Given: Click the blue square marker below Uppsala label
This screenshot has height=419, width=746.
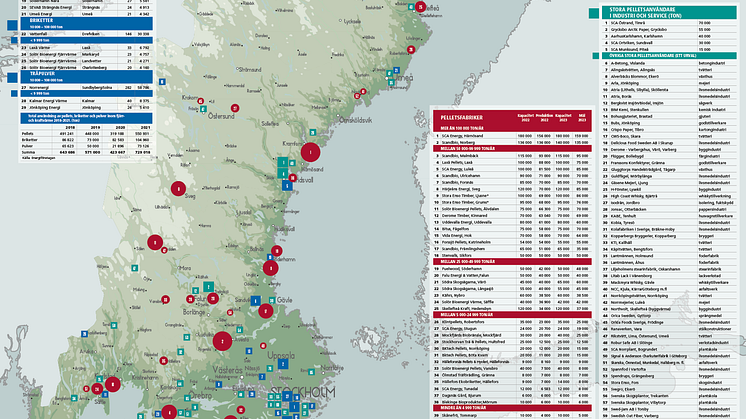Looking at the screenshot, I should 283,364.
